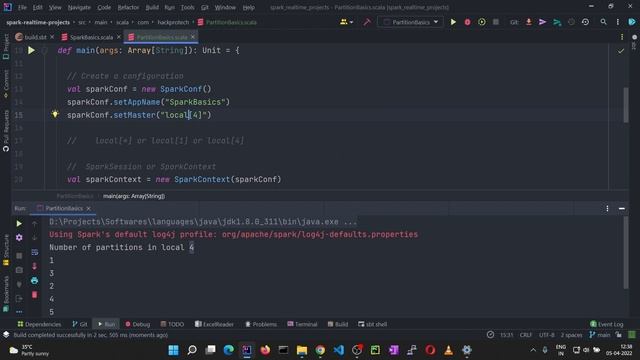
Task: Push commits with the teal arrow icon
Action: (557, 22)
